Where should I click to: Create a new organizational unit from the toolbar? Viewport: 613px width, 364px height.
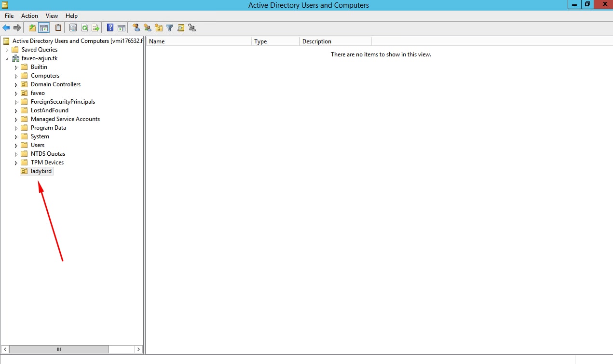[159, 27]
